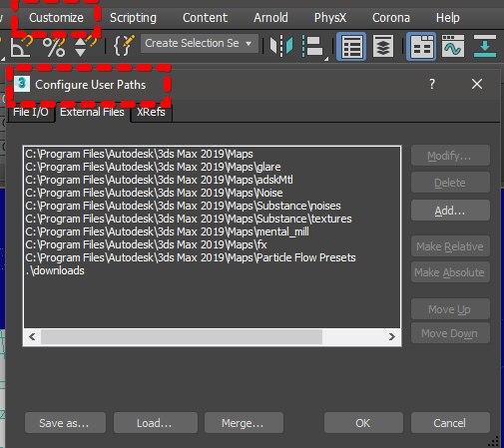This screenshot has height=448, width=504.
Task: Open the Layer Explorer icon
Action: (383, 46)
